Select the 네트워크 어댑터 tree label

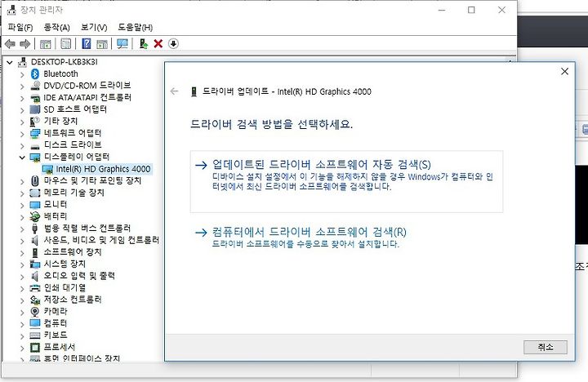pyautogui.click(x=73, y=133)
